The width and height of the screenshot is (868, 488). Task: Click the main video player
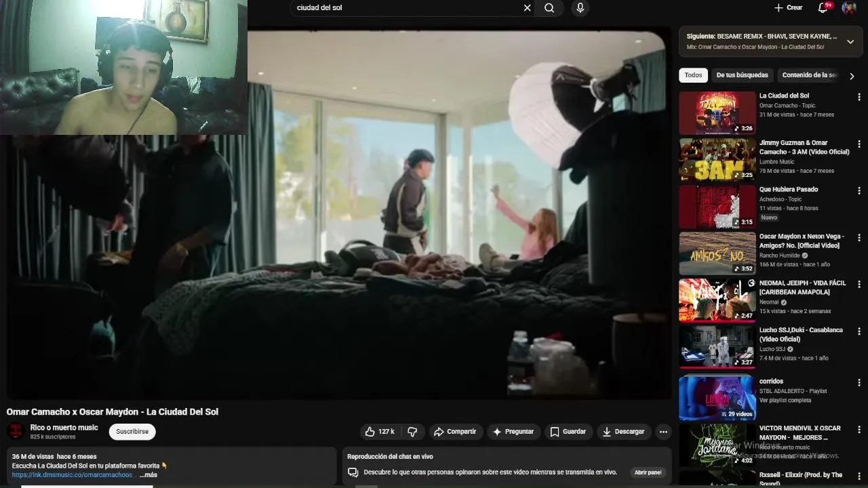tap(339, 213)
